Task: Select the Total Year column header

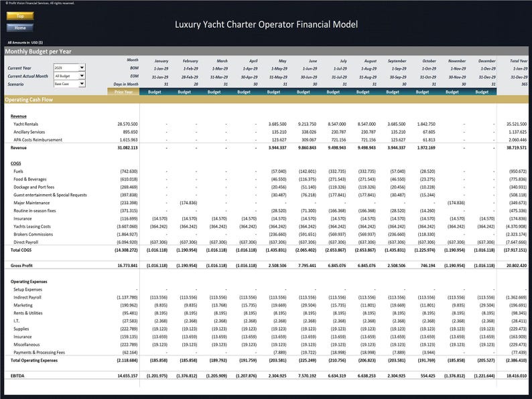Action: [x=519, y=61]
